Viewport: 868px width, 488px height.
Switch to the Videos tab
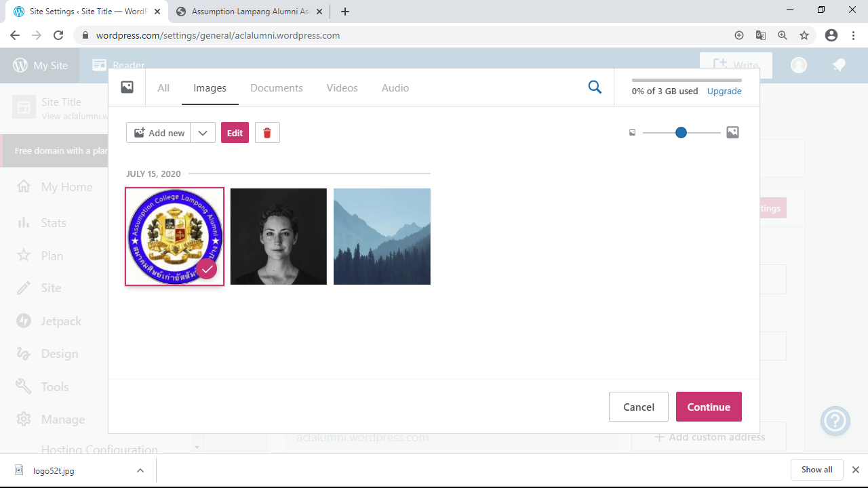coord(342,88)
